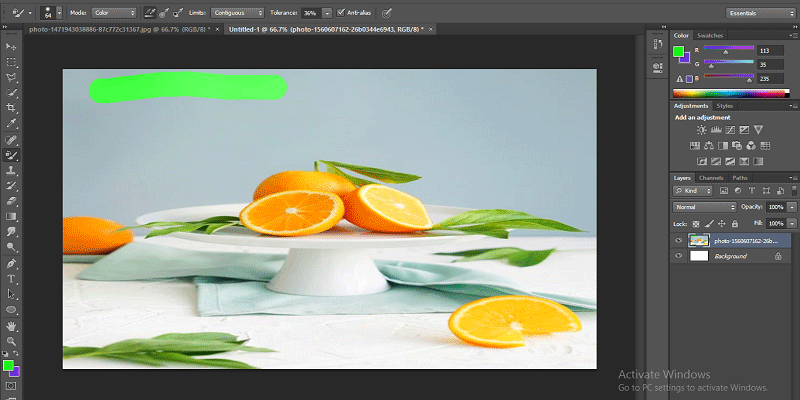Choose the Pen tool
Screen dimensions: 800x400
(11, 263)
